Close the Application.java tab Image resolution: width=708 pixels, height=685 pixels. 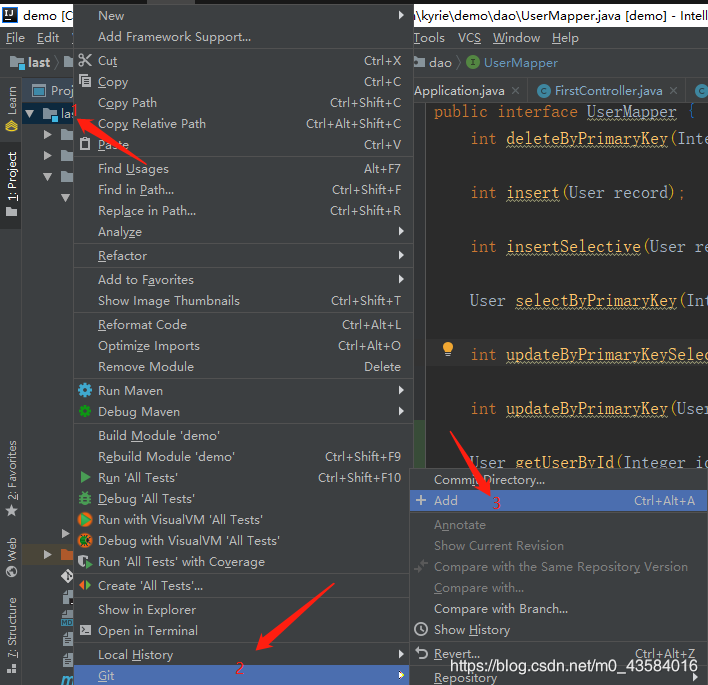click(x=515, y=91)
